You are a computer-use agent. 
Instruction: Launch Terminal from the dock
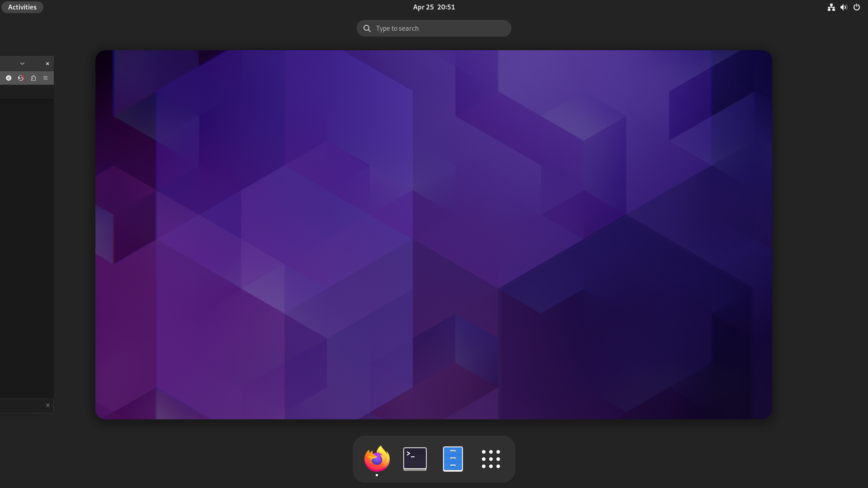[x=415, y=459]
